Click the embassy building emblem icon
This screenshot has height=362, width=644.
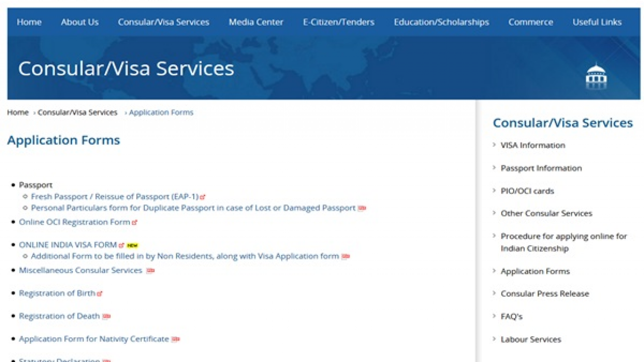[x=596, y=76]
